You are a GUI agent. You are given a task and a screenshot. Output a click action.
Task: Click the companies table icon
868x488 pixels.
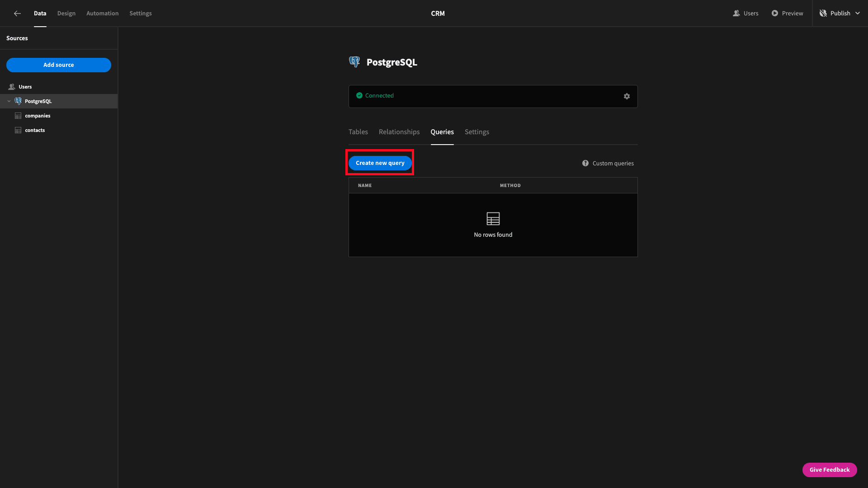point(18,116)
